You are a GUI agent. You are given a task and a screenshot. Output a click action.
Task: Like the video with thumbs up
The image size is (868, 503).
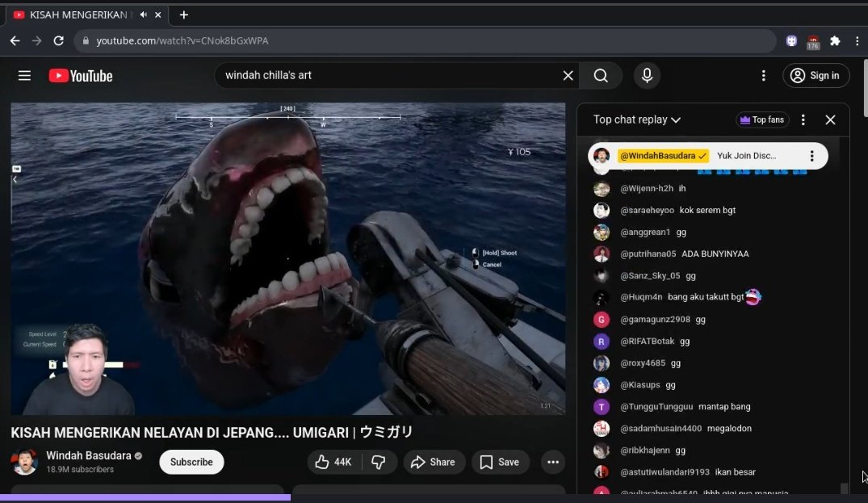point(333,462)
